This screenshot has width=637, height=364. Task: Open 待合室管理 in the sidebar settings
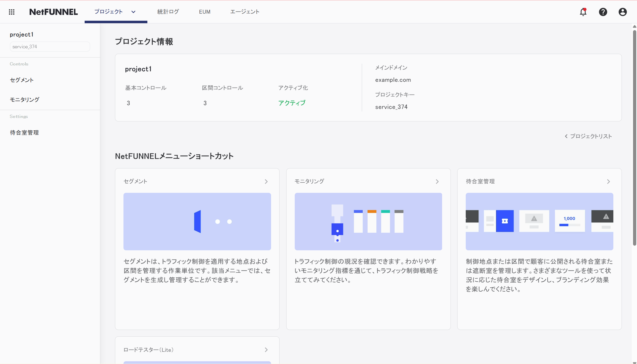tap(24, 133)
